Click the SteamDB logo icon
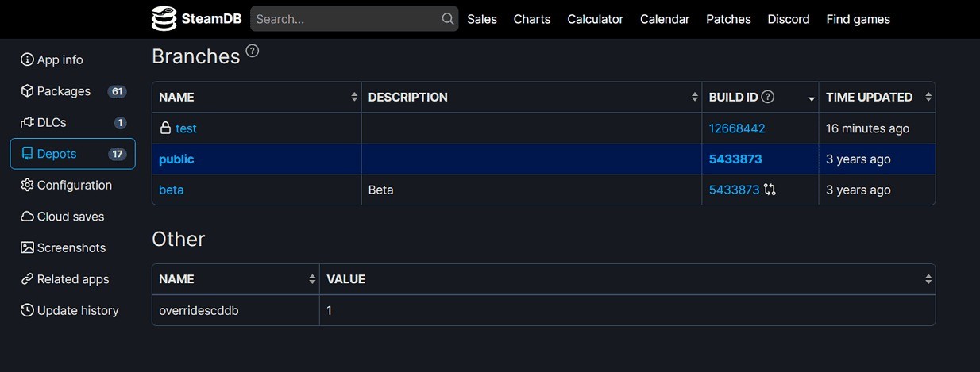This screenshot has width=980, height=372. [164, 19]
